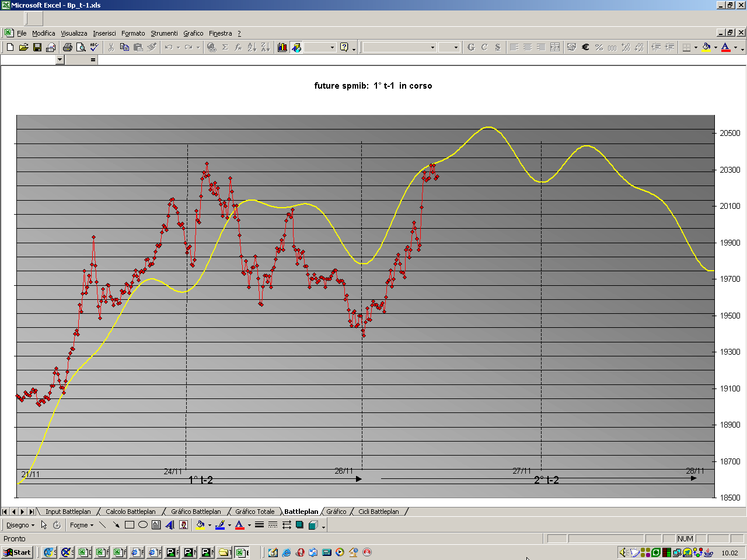Insert WordArt from Drawing toolbar
The image size is (747, 560).
pyautogui.click(x=170, y=525)
